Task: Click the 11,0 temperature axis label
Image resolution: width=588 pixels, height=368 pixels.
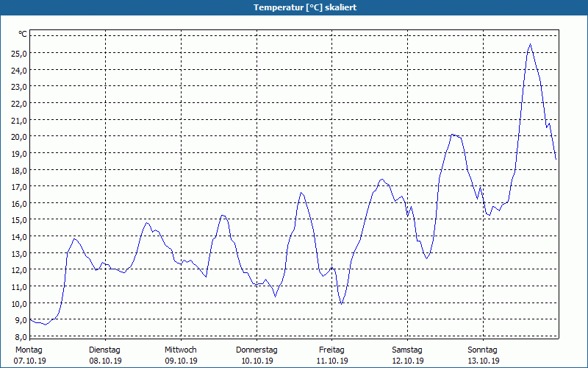Action: (x=19, y=287)
